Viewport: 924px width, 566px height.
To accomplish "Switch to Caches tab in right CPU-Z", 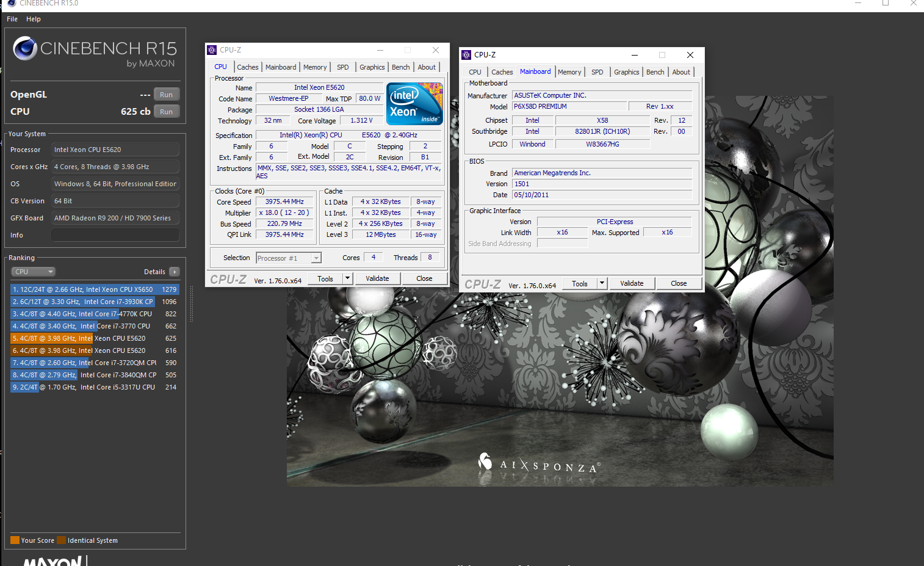I will 502,72.
